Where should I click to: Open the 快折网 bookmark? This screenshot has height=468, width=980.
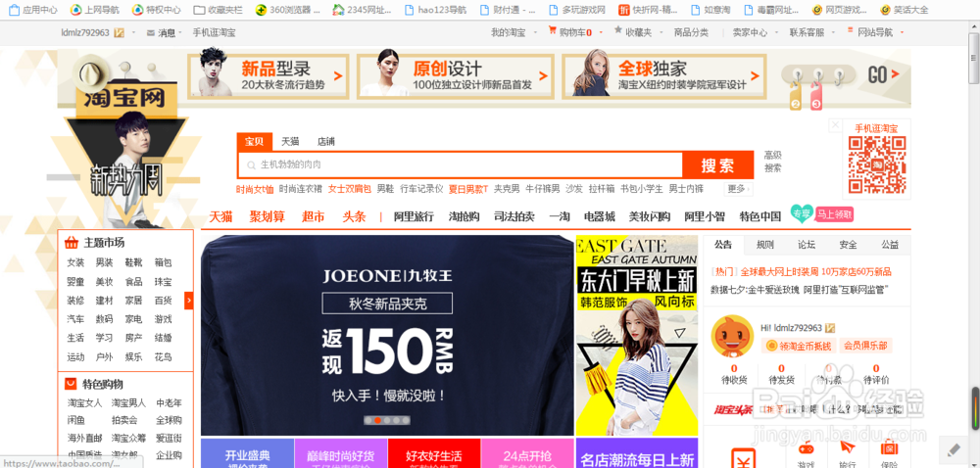649,10
